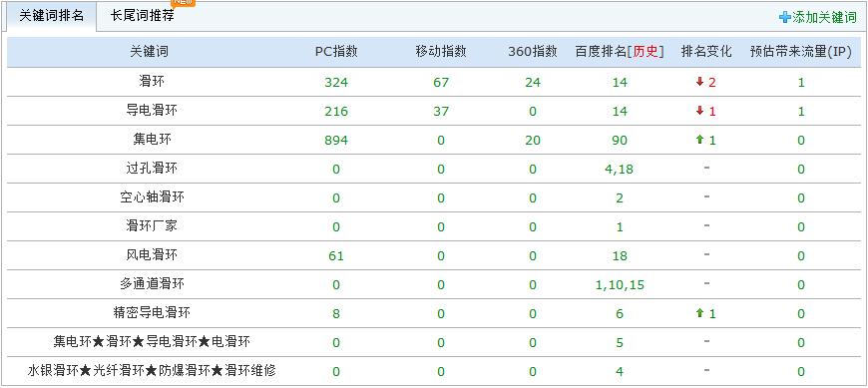Click Baidu rank 4,18 for 过孔滑环
The image size is (868, 388).
pos(620,169)
